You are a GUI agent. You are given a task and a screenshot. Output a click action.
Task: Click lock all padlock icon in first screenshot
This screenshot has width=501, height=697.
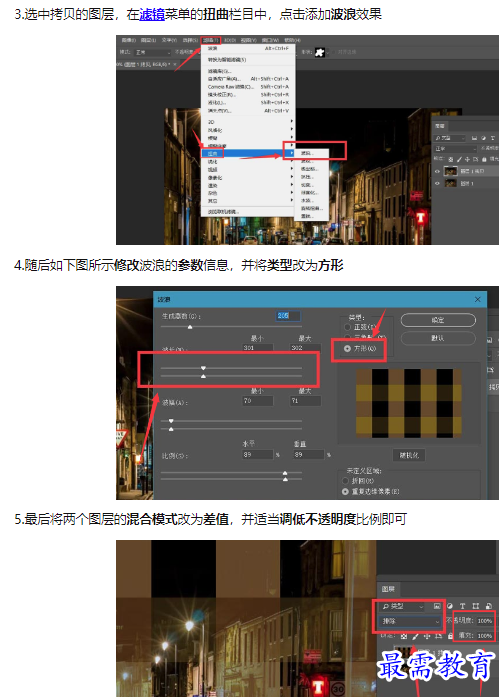484,159
